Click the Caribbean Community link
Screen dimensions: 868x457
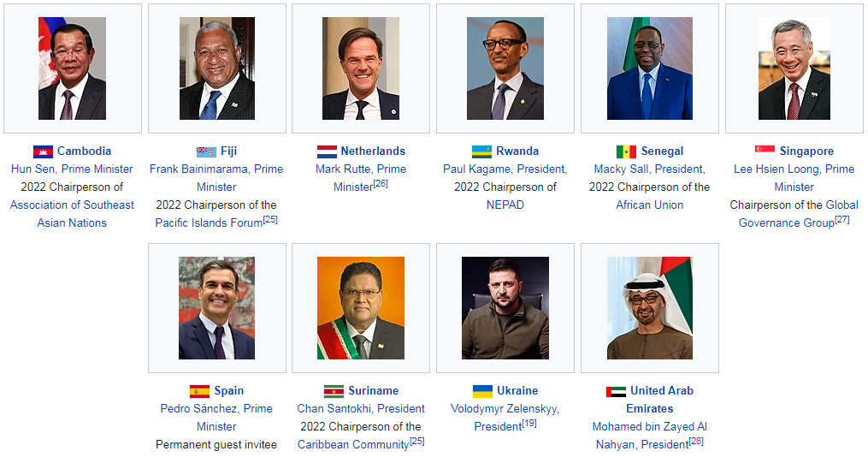[352, 445]
